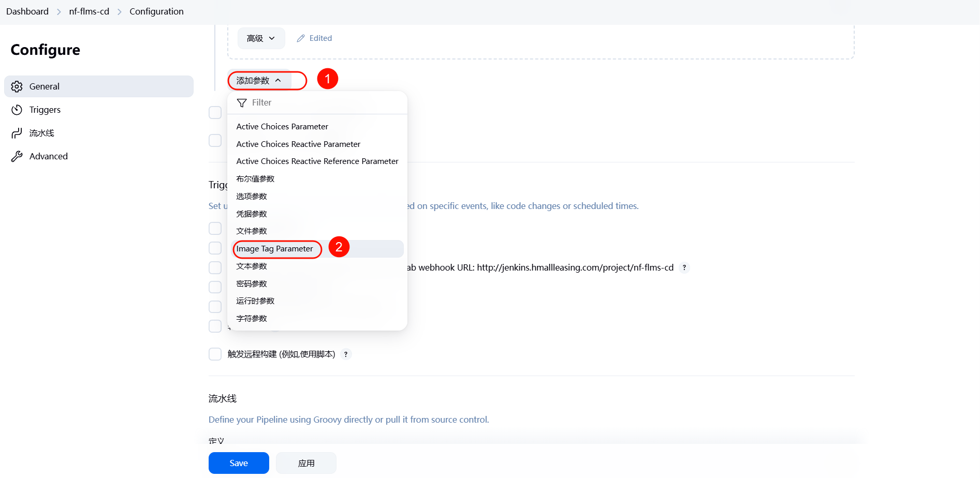The height and width of the screenshot is (478, 980).
Task: Choose Active Choices Reactive Parameter
Action: click(x=298, y=144)
